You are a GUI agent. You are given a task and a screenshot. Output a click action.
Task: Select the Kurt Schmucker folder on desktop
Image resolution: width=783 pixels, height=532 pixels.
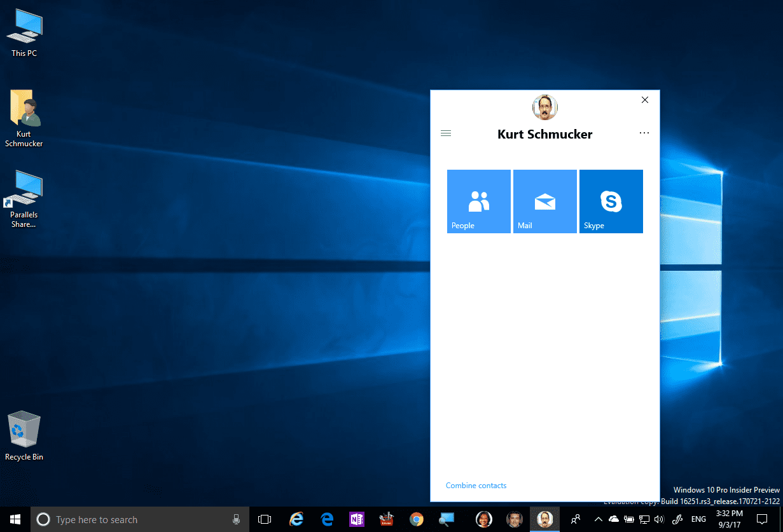point(24,119)
